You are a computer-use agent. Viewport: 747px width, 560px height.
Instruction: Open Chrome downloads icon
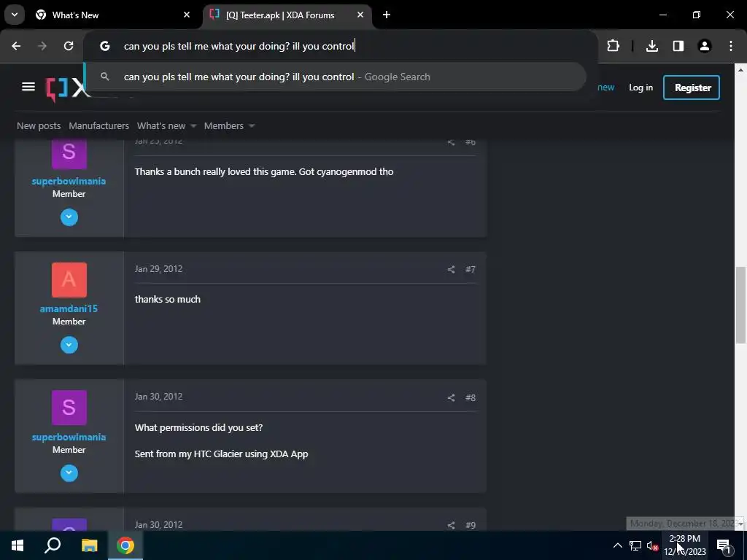click(x=651, y=46)
